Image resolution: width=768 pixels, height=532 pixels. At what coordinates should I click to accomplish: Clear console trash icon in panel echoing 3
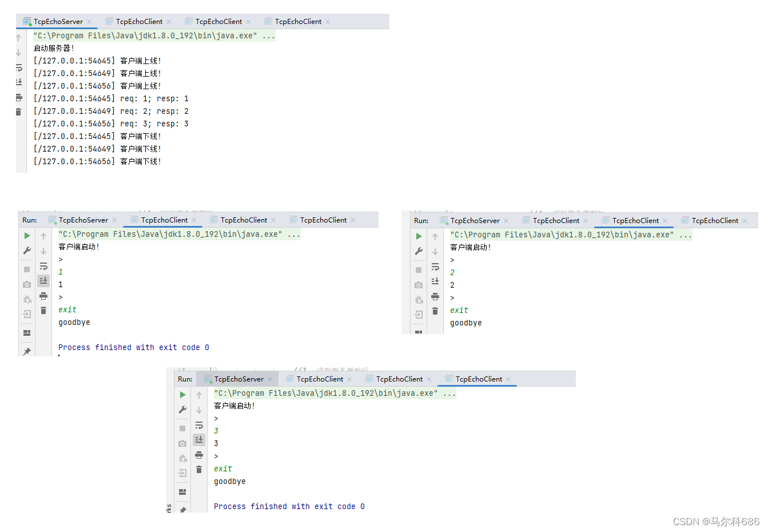[x=199, y=470]
